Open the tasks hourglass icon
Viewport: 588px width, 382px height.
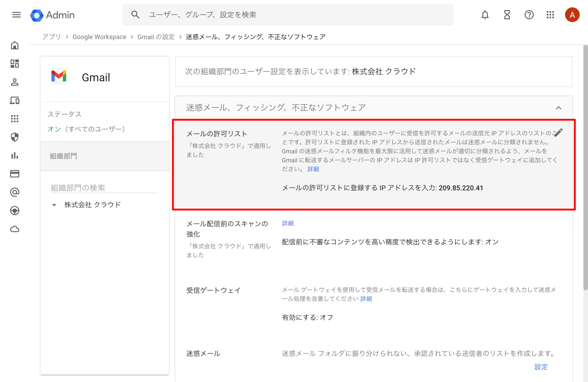[507, 15]
